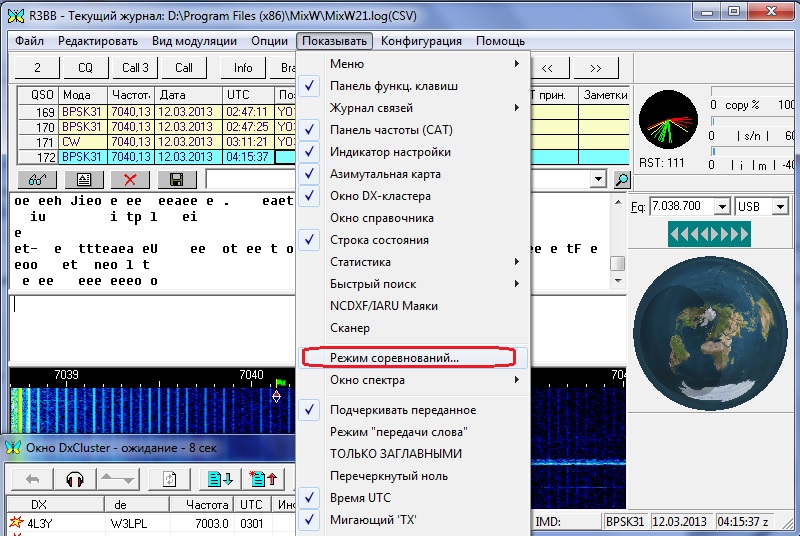
Task: Open the "Конфигурация" menu
Action: click(x=421, y=41)
